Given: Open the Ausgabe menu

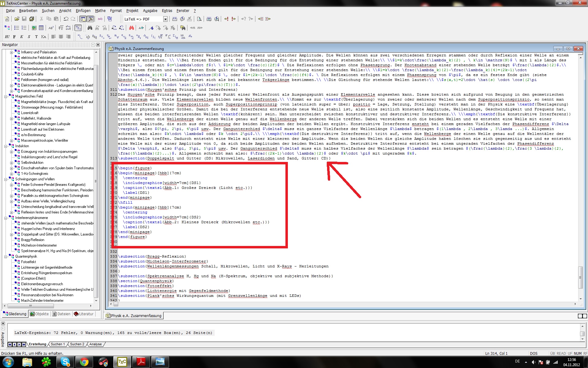Looking at the screenshot, I should coord(150,11).
